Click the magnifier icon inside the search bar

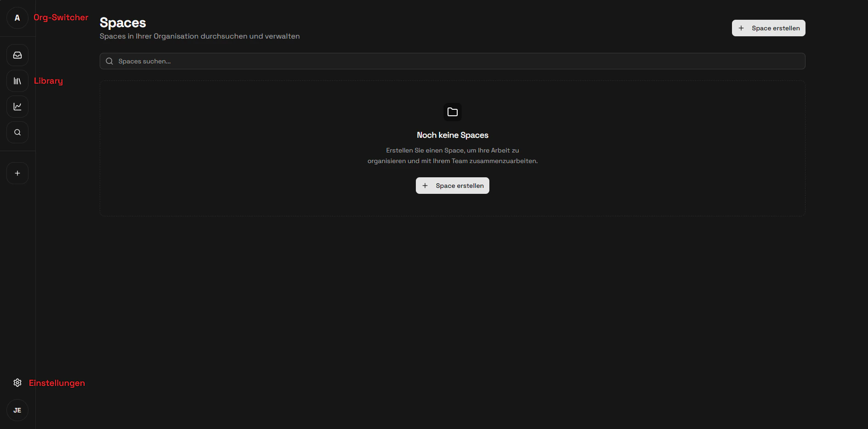click(x=109, y=61)
